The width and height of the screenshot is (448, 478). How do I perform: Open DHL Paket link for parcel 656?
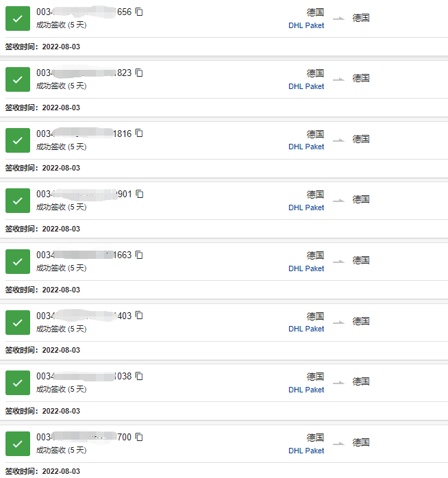(x=306, y=25)
